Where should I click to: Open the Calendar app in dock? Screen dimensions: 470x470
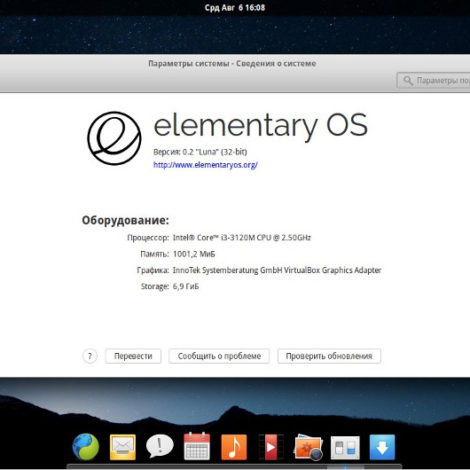197,446
